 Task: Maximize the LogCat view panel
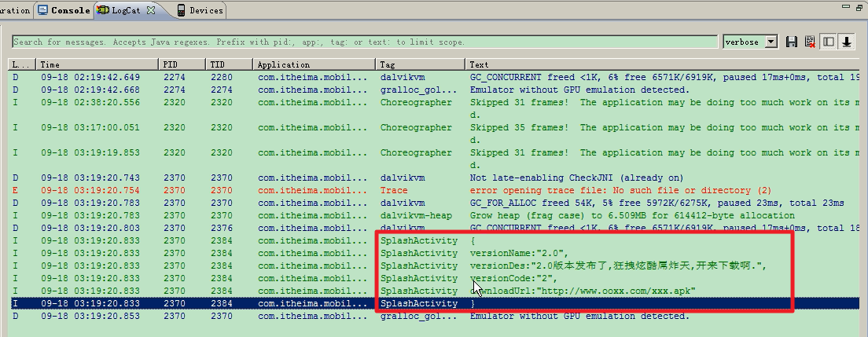[x=859, y=6]
